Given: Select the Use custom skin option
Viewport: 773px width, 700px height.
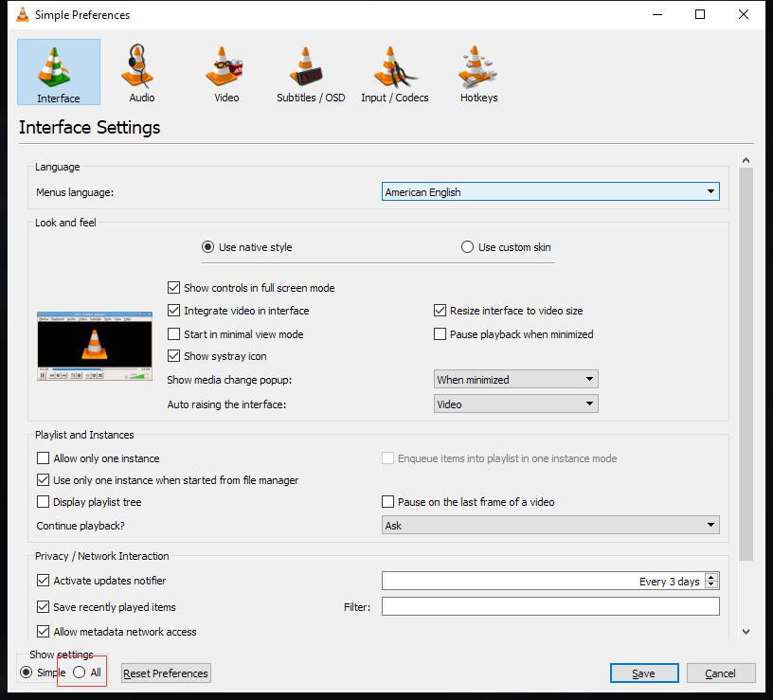Looking at the screenshot, I should (467, 246).
